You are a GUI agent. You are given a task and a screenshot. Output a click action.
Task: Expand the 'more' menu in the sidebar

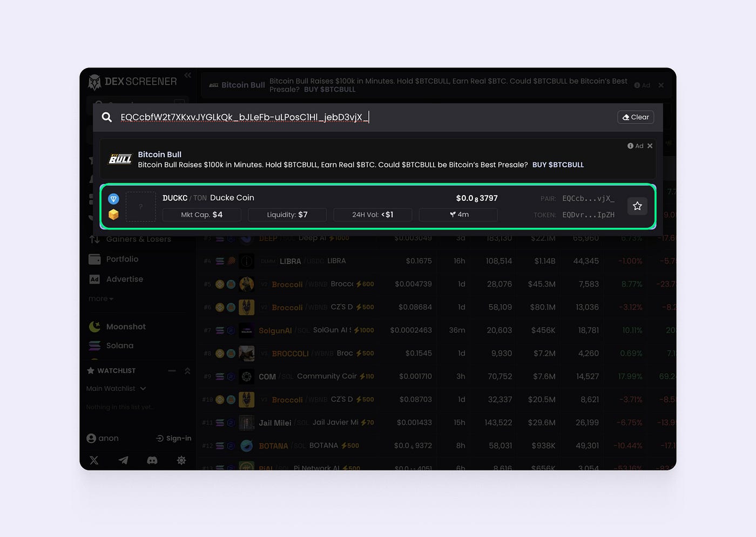click(x=100, y=298)
